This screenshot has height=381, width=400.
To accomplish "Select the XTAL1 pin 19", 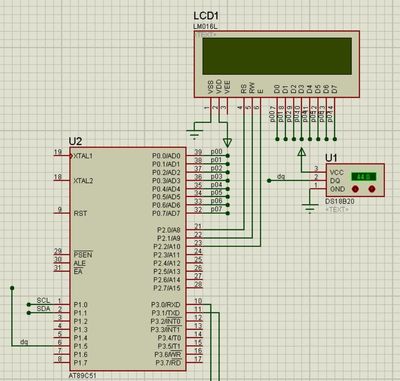I will pyautogui.click(x=62, y=155).
